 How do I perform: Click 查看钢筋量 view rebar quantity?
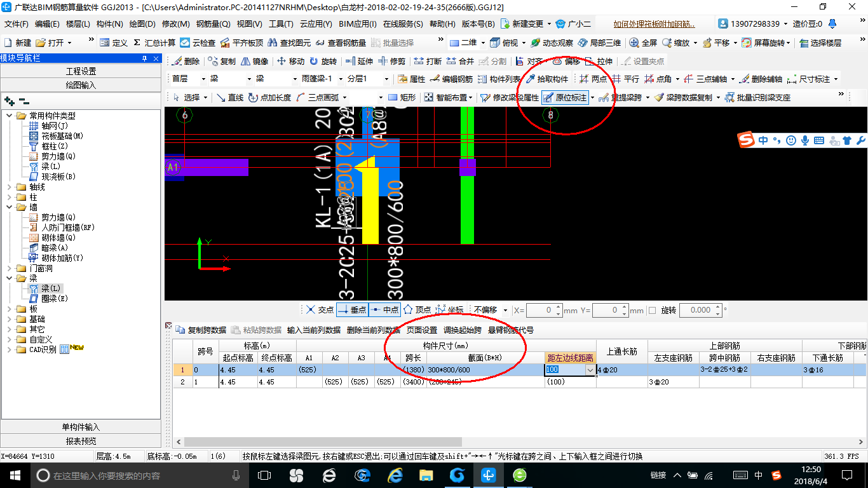point(341,43)
